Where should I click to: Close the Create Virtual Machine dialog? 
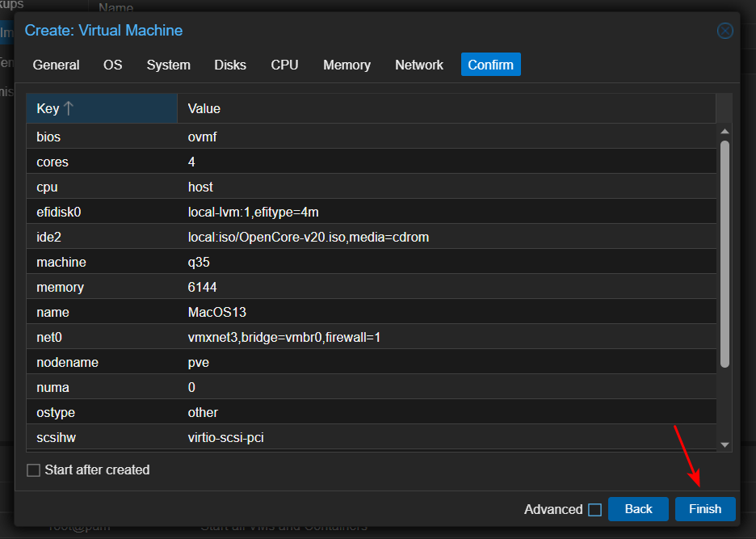[x=724, y=31]
